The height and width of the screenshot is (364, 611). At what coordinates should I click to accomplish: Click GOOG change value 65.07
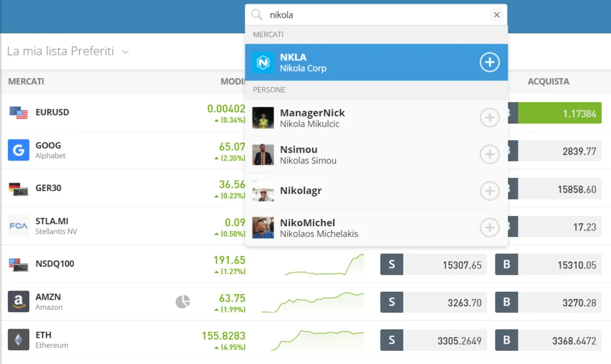click(232, 147)
